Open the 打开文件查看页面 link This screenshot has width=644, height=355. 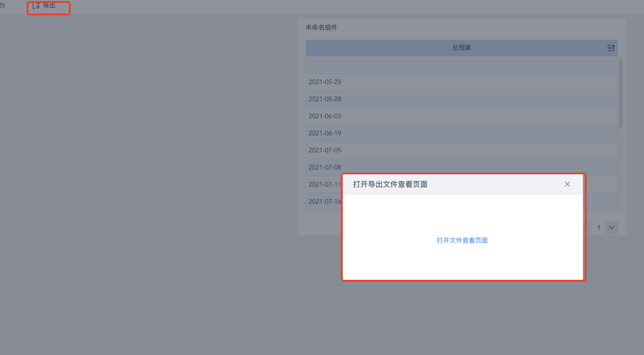point(462,240)
